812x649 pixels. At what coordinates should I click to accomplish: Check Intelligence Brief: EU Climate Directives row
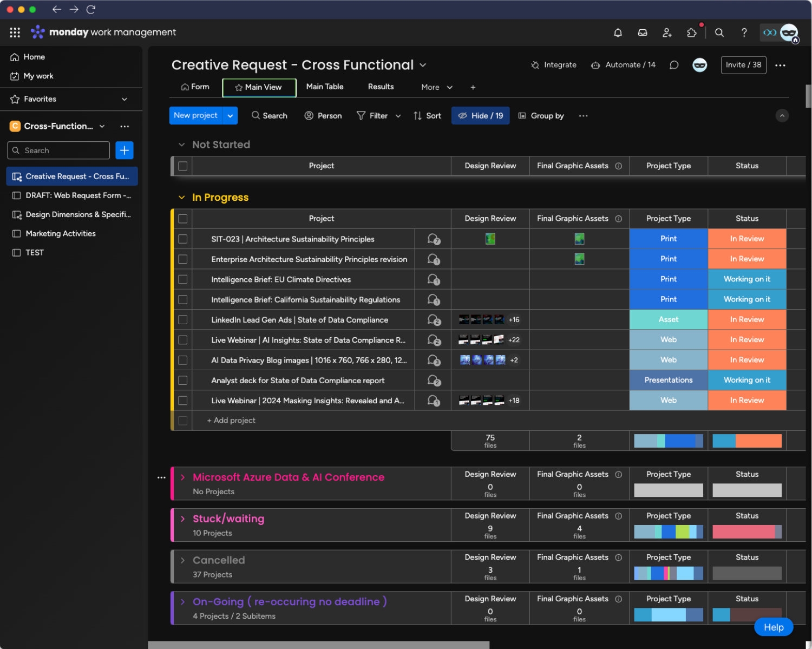pos(183,280)
